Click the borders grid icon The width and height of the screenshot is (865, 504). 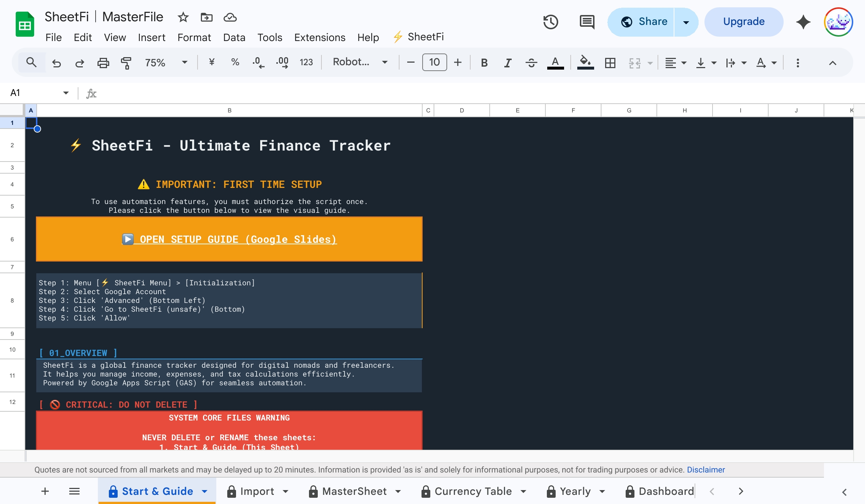(x=610, y=63)
